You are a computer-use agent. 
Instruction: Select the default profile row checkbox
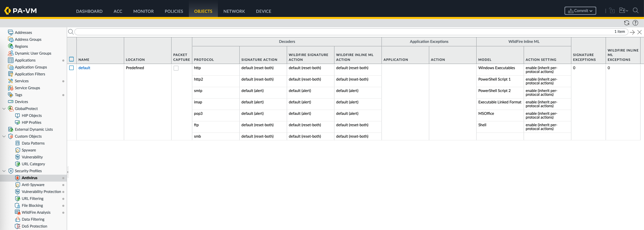(x=72, y=68)
